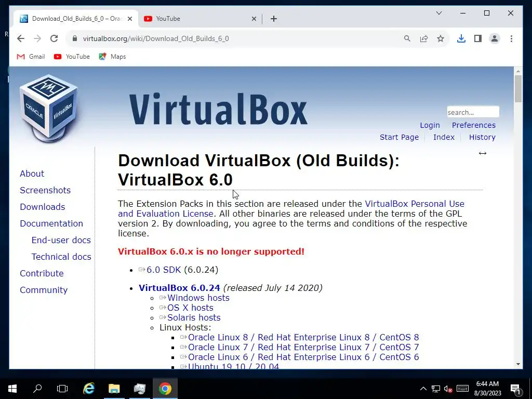Open the notification center icon
532x399 pixels.
click(x=516, y=389)
